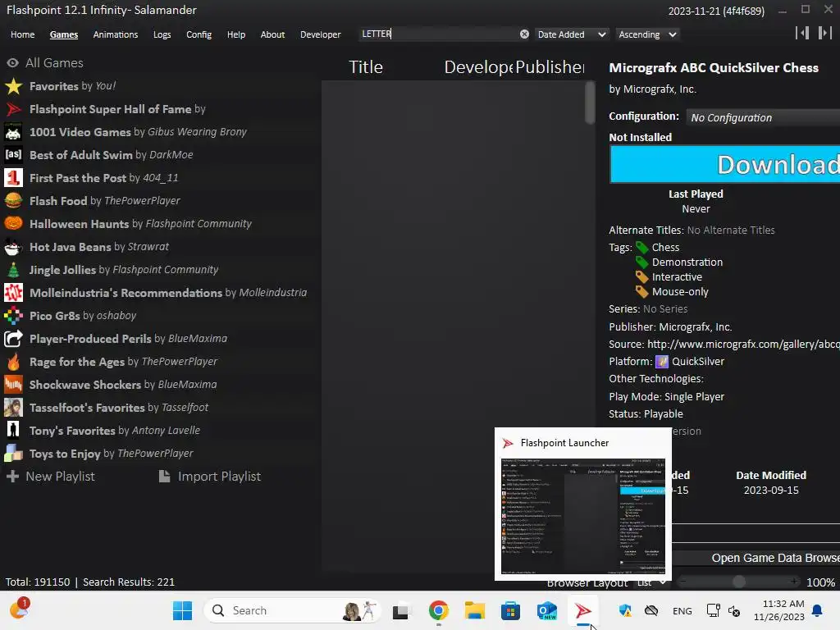The height and width of the screenshot is (630, 840).
Task: Click the Flashpoint Super Hall of Fame icon
Action: tap(13, 109)
